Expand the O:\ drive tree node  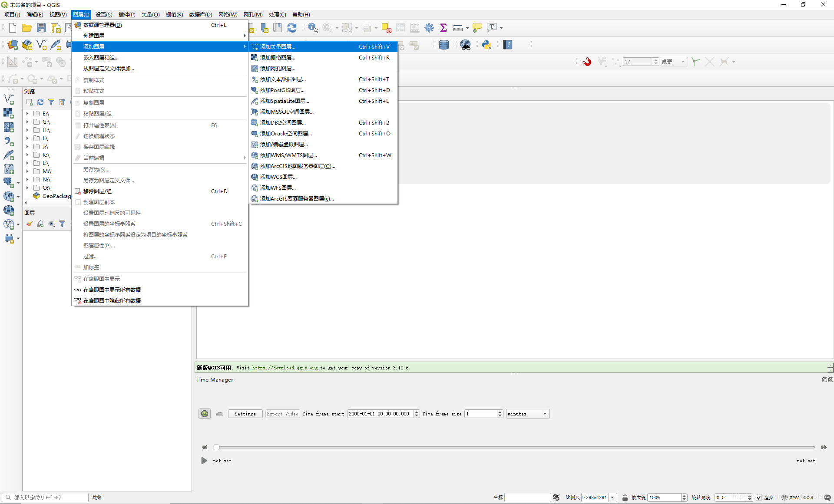click(27, 188)
